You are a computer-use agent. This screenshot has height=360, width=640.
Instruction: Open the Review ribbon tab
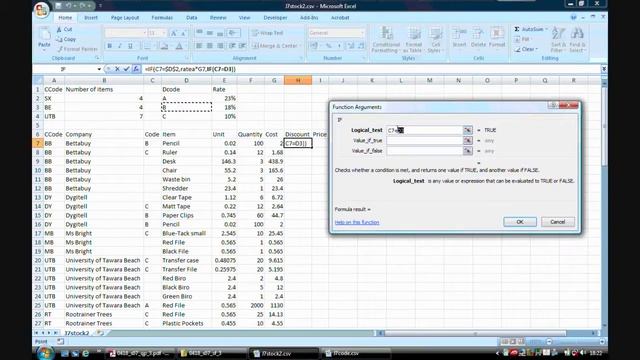pyautogui.click(x=218, y=18)
